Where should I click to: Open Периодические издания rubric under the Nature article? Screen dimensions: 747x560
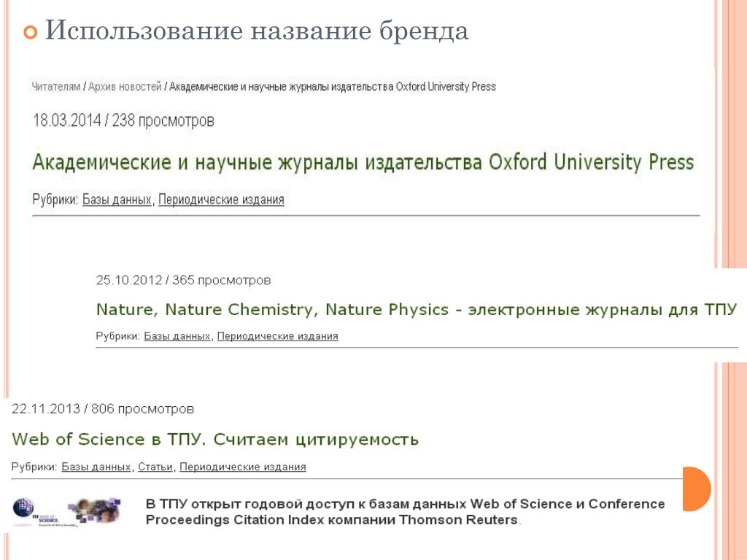tap(278, 336)
